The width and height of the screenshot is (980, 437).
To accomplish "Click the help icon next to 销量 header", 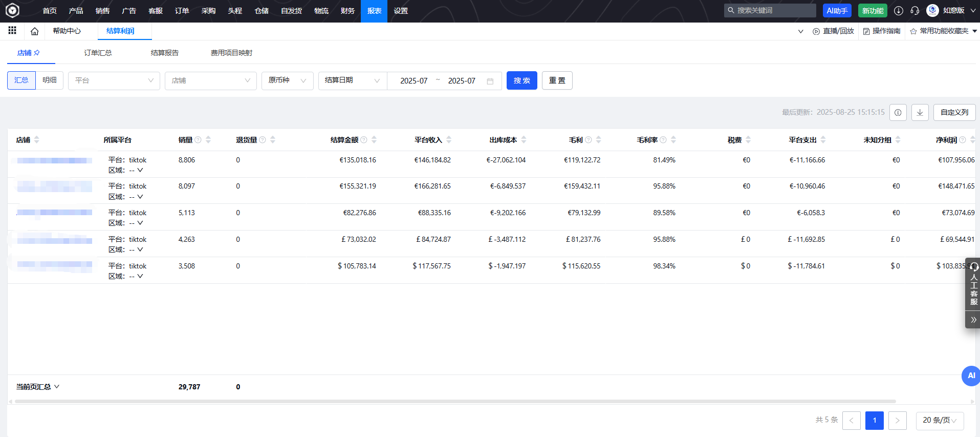I will (x=198, y=140).
